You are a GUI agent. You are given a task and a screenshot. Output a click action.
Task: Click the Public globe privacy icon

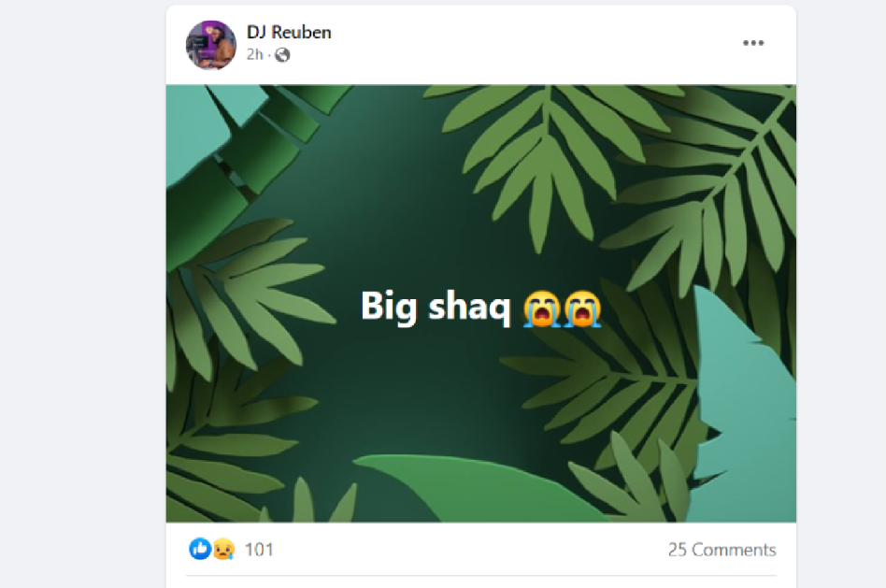(282, 55)
